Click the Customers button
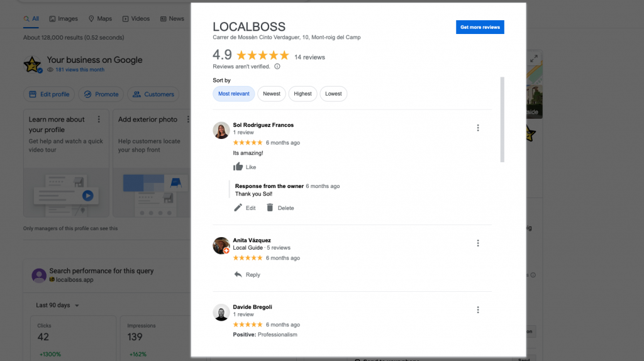The width and height of the screenshot is (644, 361). click(153, 94)
